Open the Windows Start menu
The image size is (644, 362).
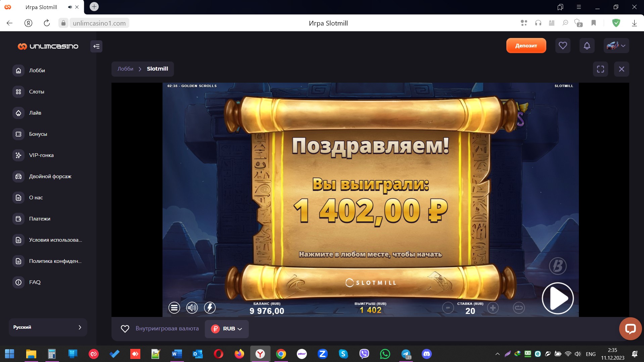(10, 354)
